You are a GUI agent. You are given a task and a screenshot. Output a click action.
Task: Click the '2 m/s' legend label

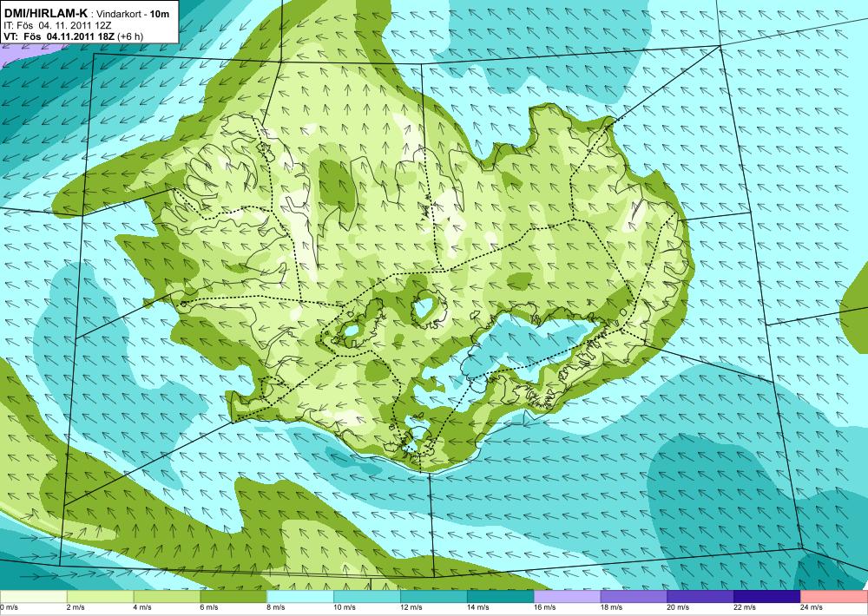76,607
